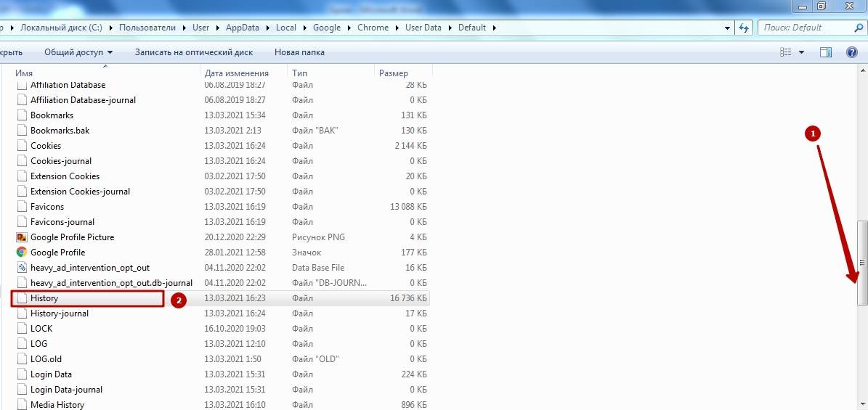Expand the view options dropdown arrow
Image resolution: width=868 pixels, height=410 pixels.
point(801,52)
